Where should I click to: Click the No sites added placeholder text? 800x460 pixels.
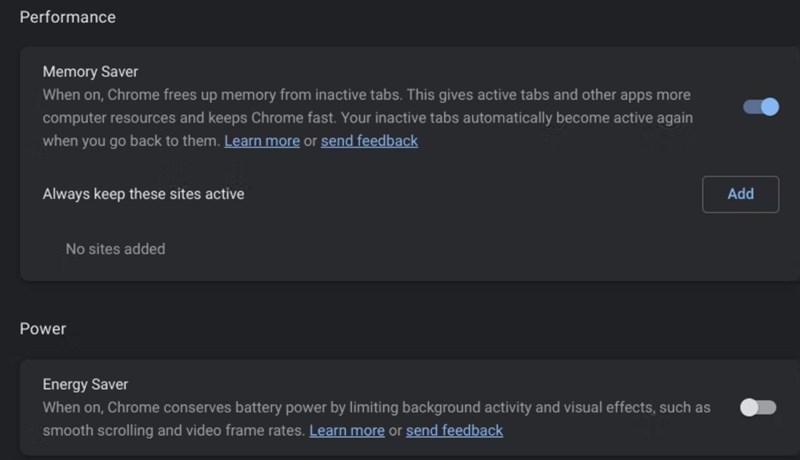coord(115,249)
